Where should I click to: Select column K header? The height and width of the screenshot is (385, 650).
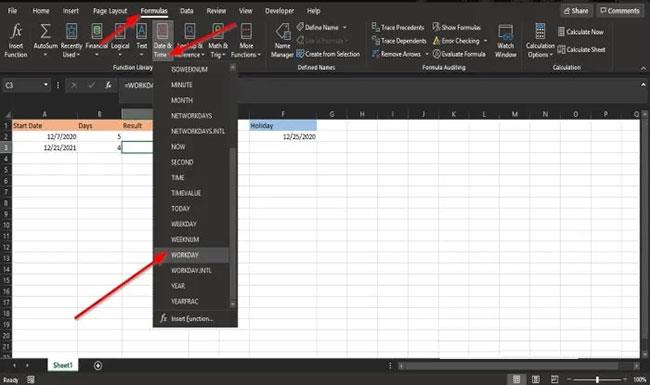(x=454, y=114)
